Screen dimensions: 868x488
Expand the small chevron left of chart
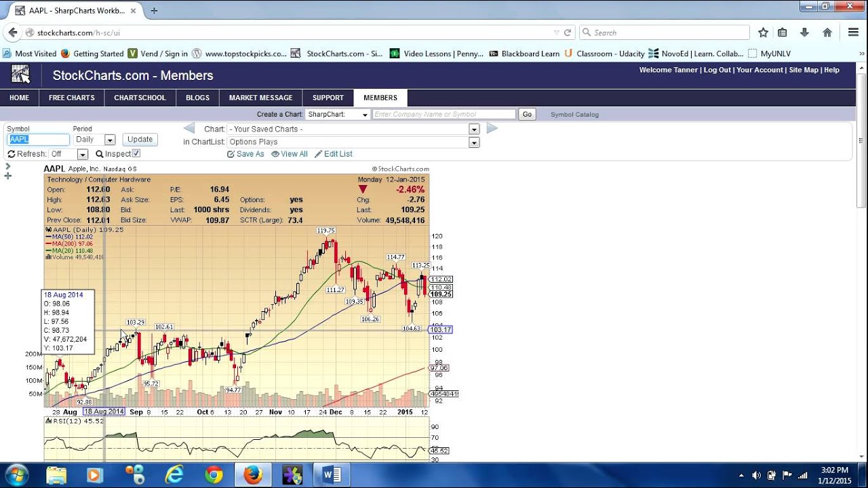(8, 166)
